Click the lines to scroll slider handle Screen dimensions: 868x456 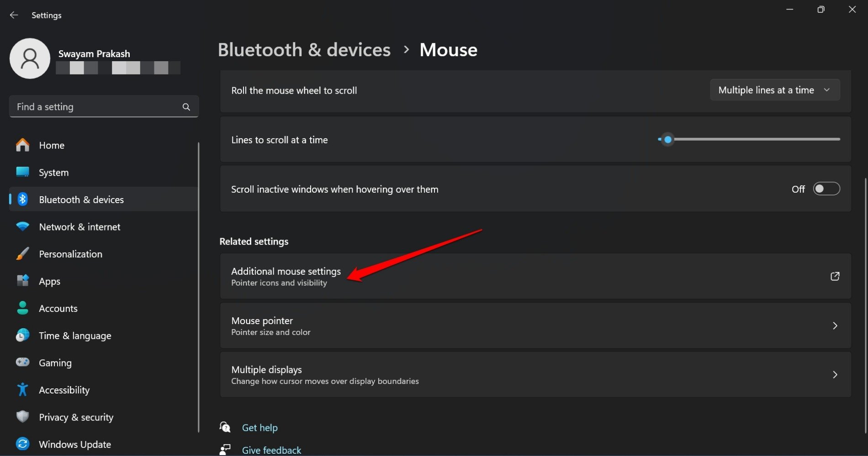[668, 140]
